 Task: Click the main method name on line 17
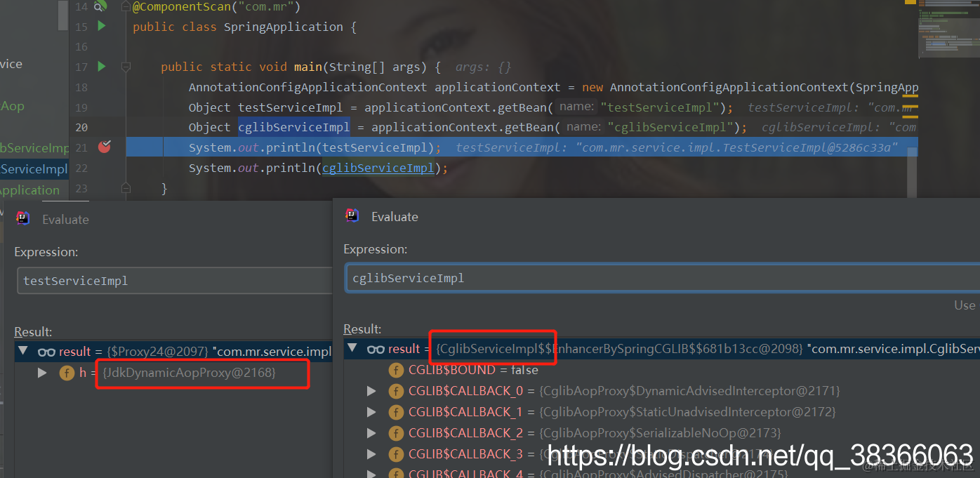click(308, 67)
